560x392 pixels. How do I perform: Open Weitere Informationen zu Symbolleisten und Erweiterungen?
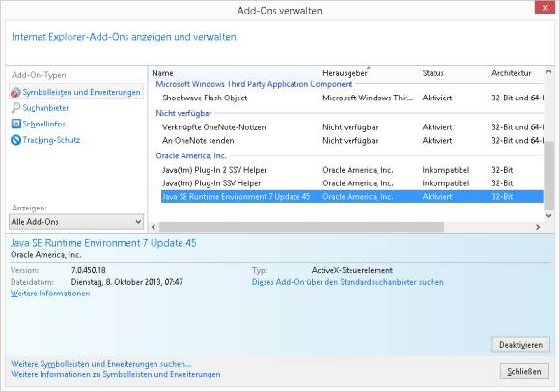click(115, 375)
